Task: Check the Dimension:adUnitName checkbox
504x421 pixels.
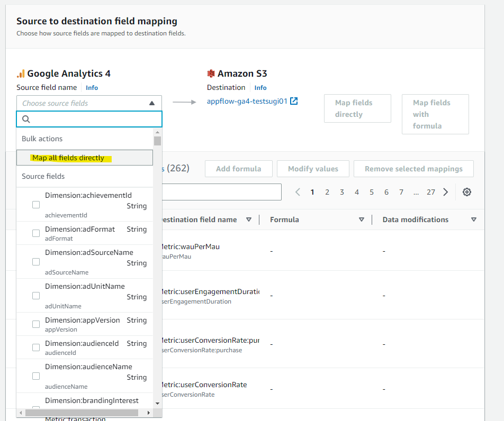Action: click(36, 296)
